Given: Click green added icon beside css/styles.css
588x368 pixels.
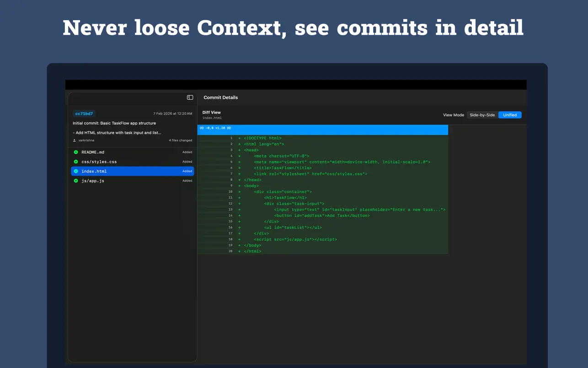Looking at the screenshot, I should (76, 162).
